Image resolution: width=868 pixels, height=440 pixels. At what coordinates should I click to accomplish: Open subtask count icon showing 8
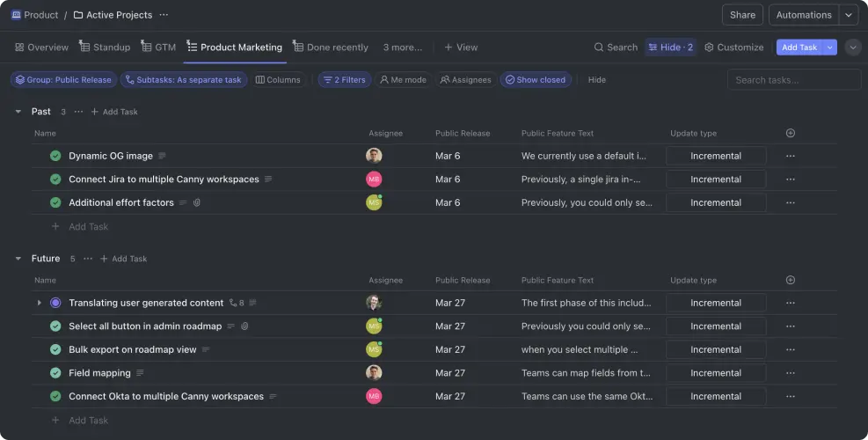click(x=237, y=303)
